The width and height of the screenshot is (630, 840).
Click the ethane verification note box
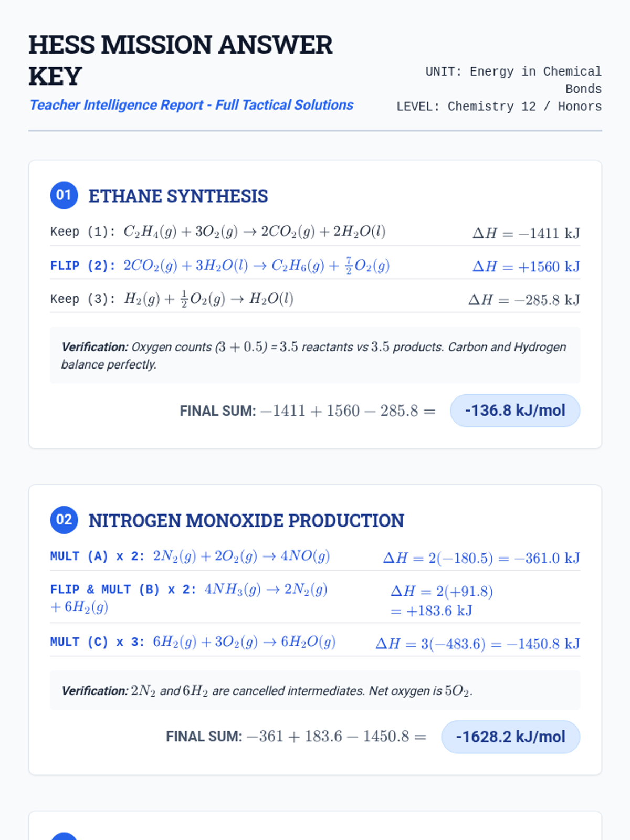click(315, 355)
